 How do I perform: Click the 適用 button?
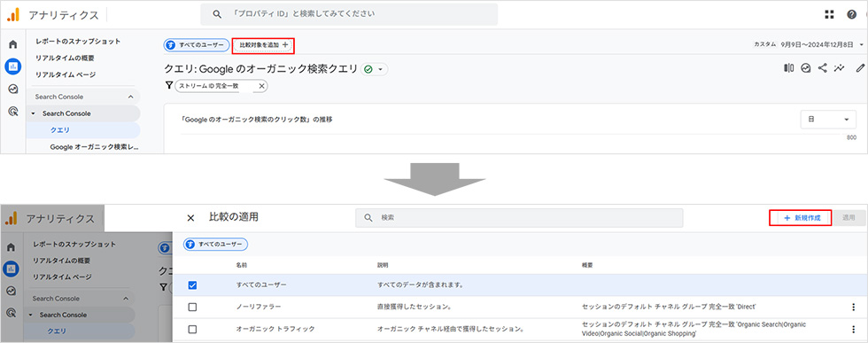(849, 218)
